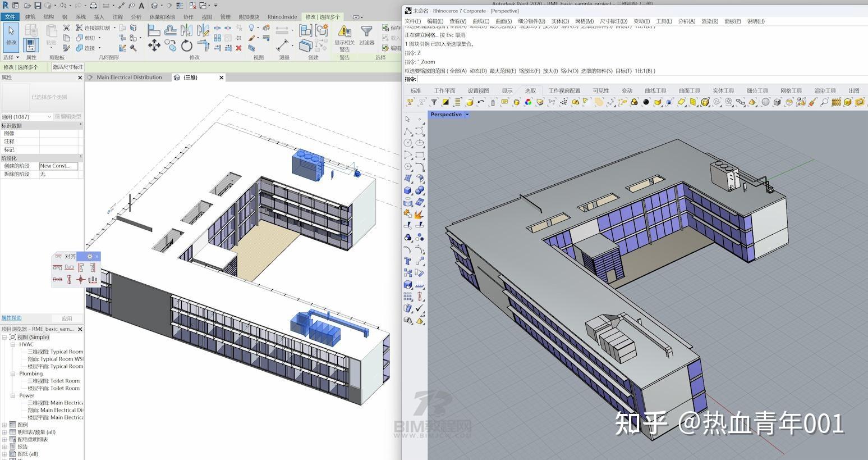Open the 曲线(C) menu in Rhino

click(x=481, y=21)
